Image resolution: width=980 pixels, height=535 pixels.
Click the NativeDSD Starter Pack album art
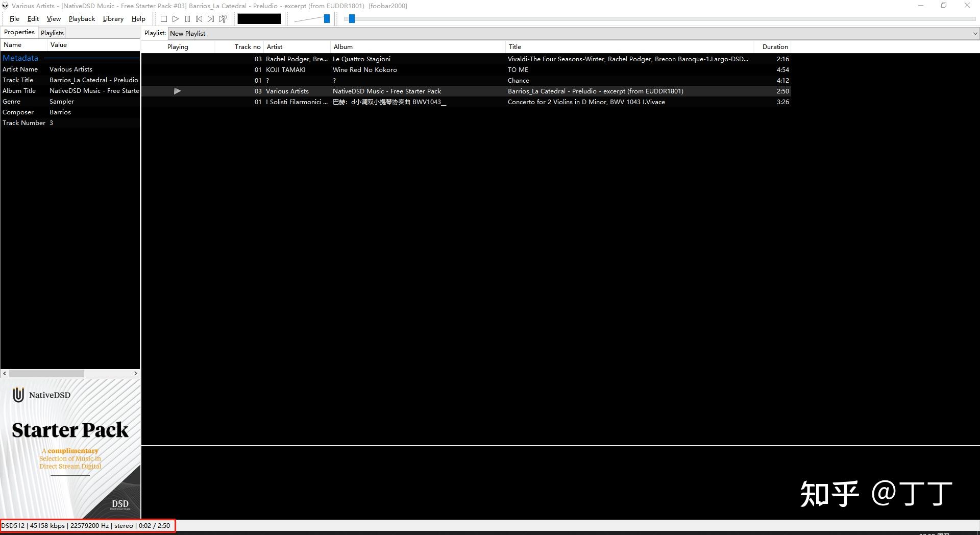70,449
